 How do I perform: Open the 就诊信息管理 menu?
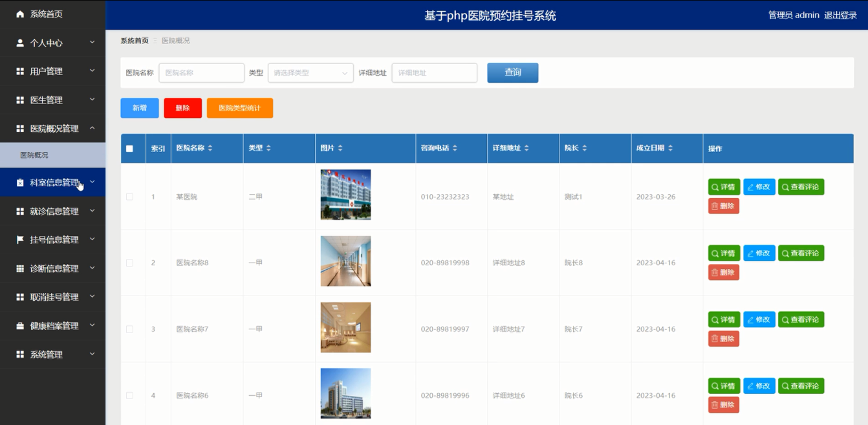pos(52,212)
